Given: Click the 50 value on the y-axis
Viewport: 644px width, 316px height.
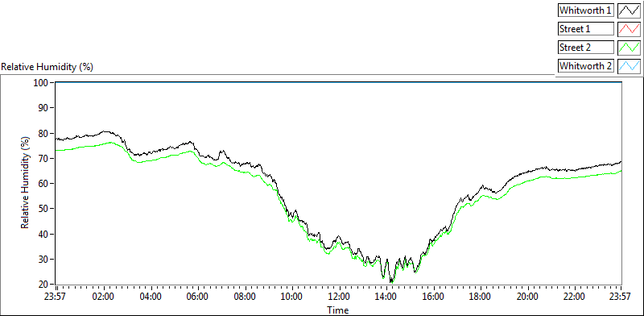Looking at the screenshot, I should tap(43, 209).
